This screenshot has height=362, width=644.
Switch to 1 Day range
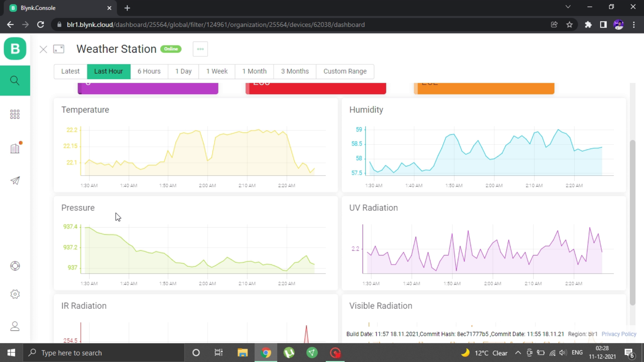pos(183,71)
